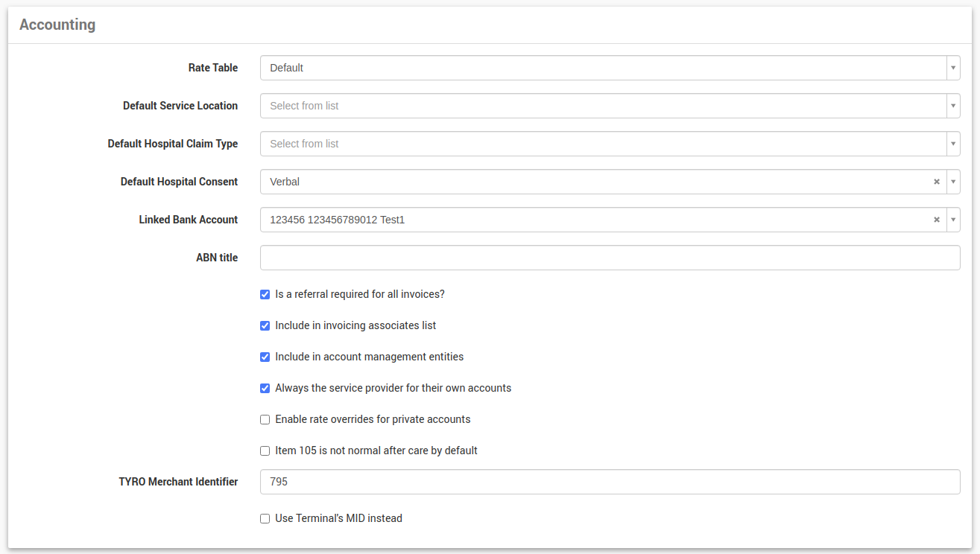Open the Default Service Location dropdown arrow
Viewport: 980px width, 554px height.
tap(953, 106)
